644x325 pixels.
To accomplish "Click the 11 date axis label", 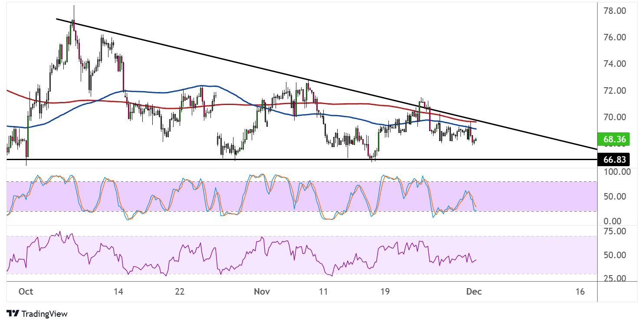I will pos(324,292).
